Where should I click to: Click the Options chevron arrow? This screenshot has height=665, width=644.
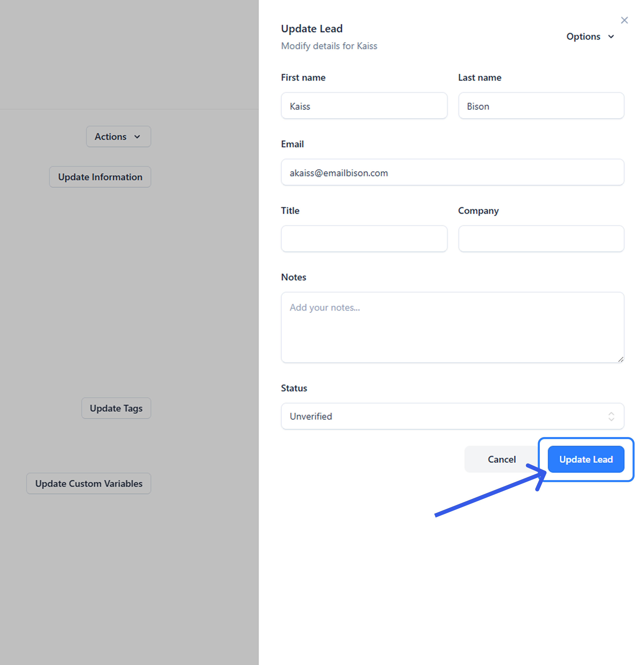611,37
